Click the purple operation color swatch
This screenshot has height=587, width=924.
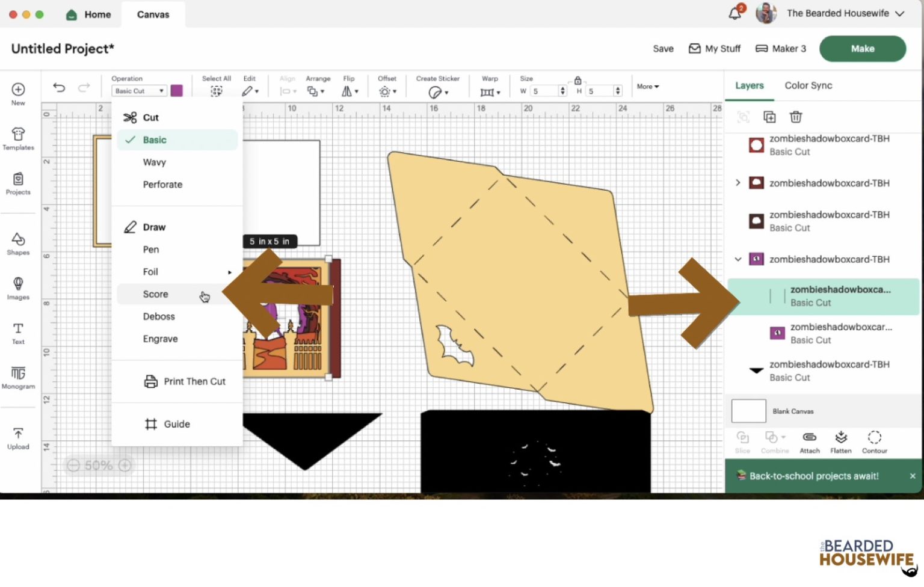(176, 91)
